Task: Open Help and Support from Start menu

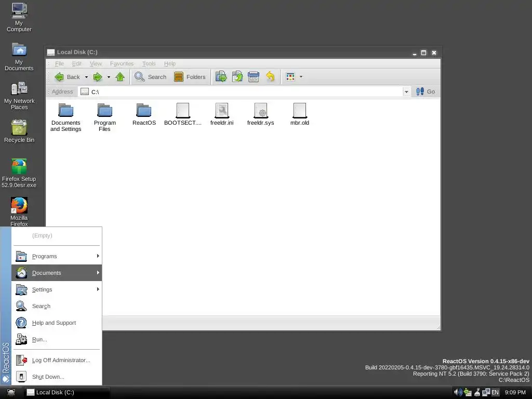Action: pos(57,323)
